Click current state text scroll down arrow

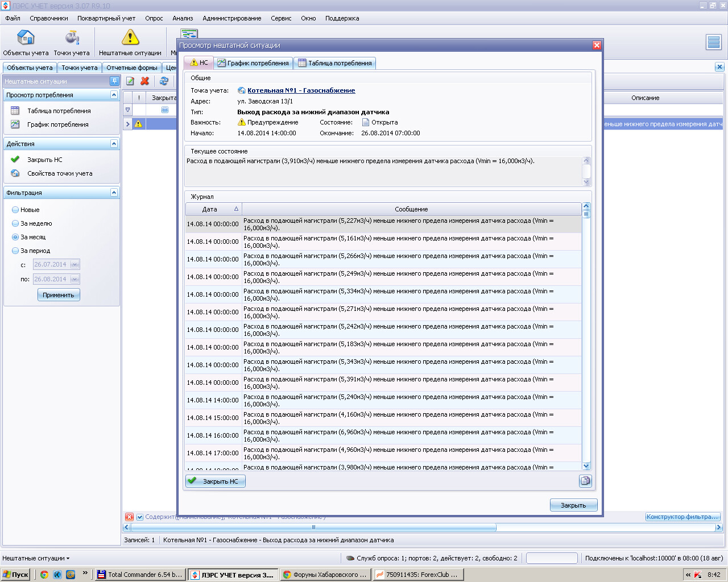[x=586, y=182]
